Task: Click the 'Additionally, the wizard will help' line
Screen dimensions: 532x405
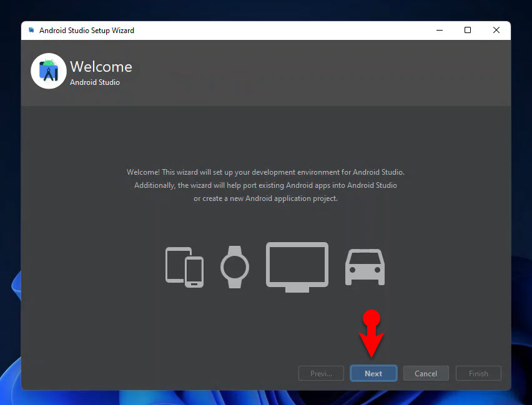Action: [265, 185]
